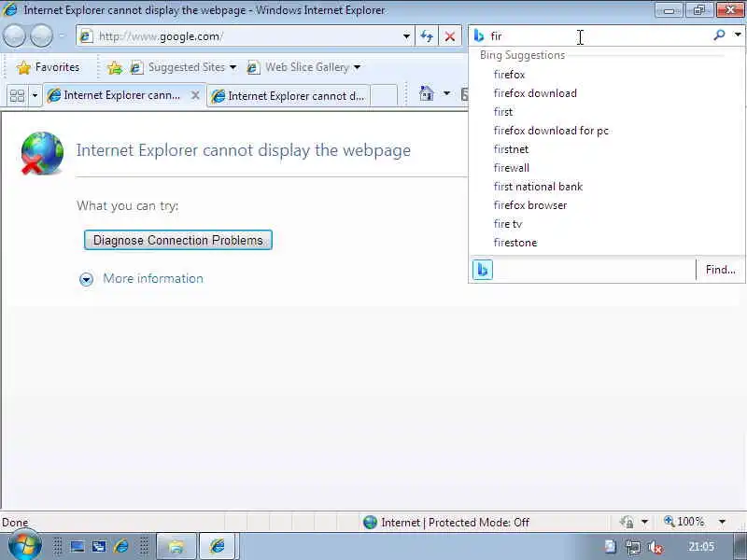Click the Quick Tabs grid icon
Viewport: 747px width, 560px height.
pos(17,96)
